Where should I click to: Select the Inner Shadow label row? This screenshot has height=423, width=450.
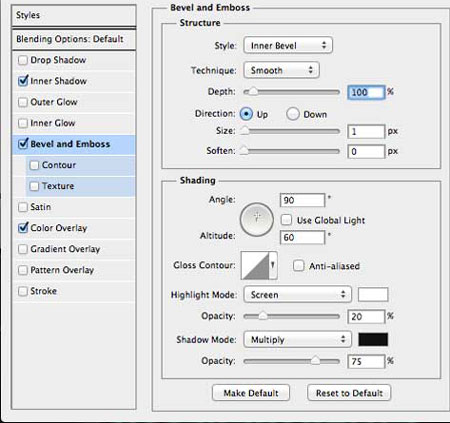click(x=74, y=81)
